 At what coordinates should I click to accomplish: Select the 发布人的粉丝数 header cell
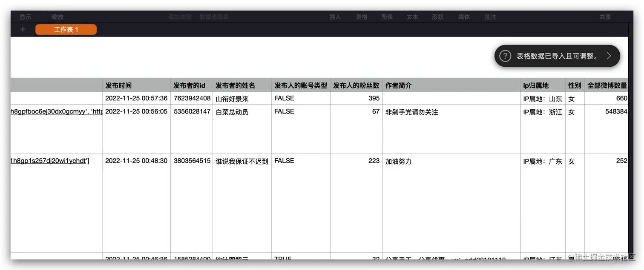(356, 85)
